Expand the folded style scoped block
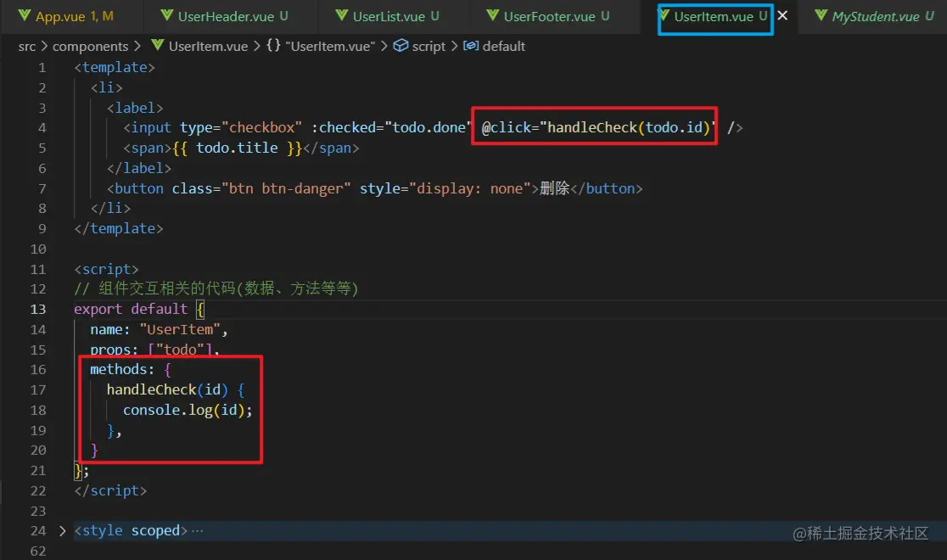Image resolution: width=947 pixels, height=560 pixels. [62, 531]
